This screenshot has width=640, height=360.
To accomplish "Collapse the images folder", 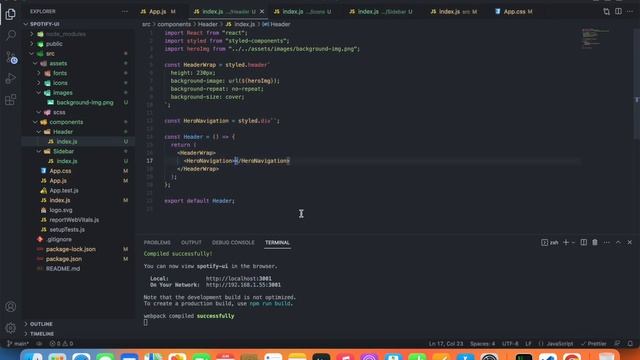I will [x=39, y=93].
